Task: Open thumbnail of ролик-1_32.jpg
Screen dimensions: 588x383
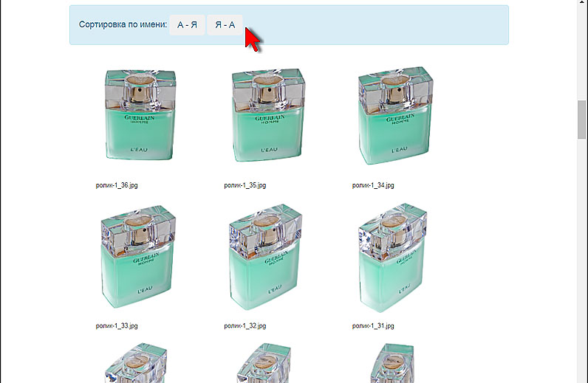Action: (266, 257)
